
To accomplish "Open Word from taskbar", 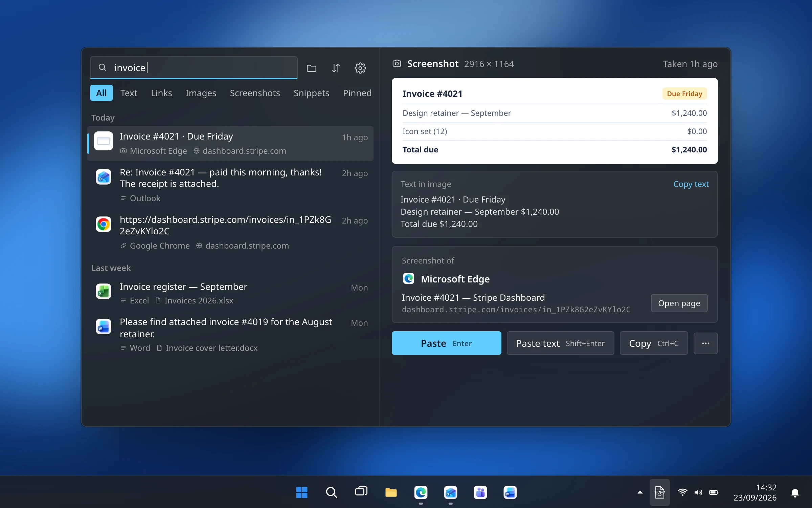I will [510, 492].
